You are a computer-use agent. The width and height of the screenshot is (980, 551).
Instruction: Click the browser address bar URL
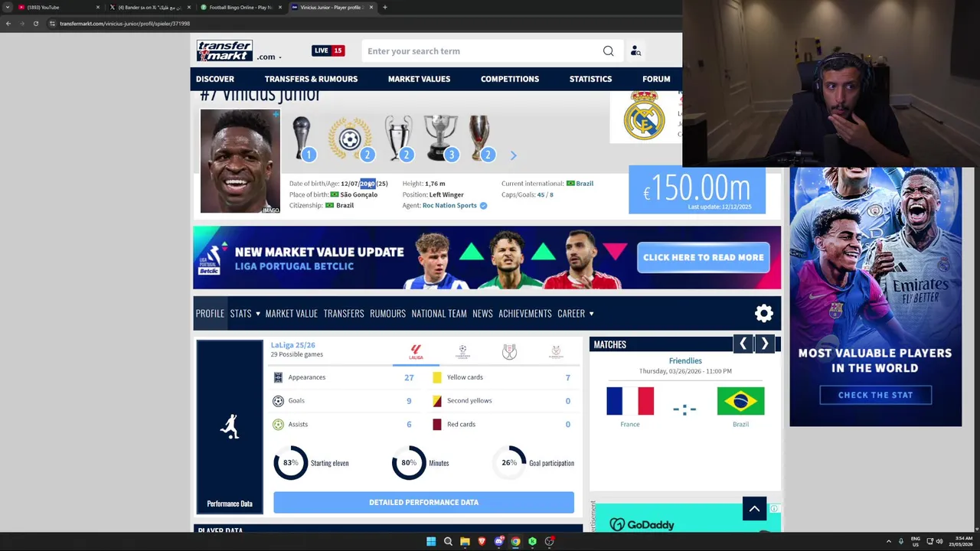pyautogui.click(x=125, y=24)
